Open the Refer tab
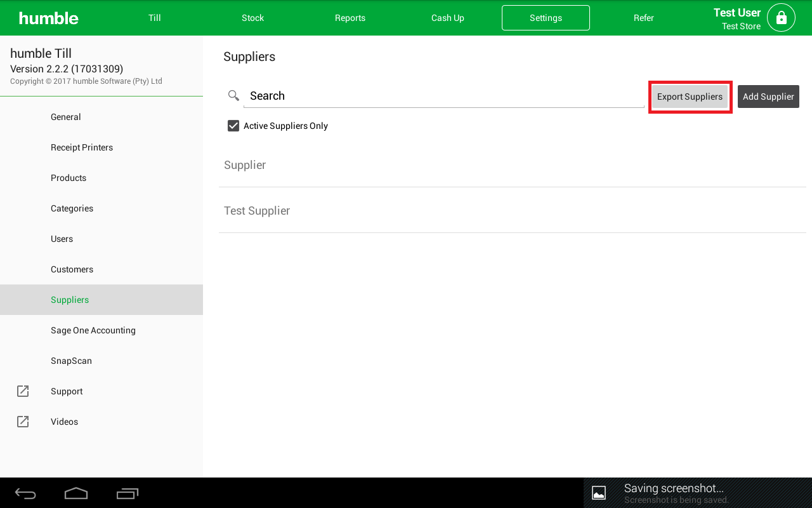Image resolution: width=812 pixels, height=508 pixels. point(643,18)
